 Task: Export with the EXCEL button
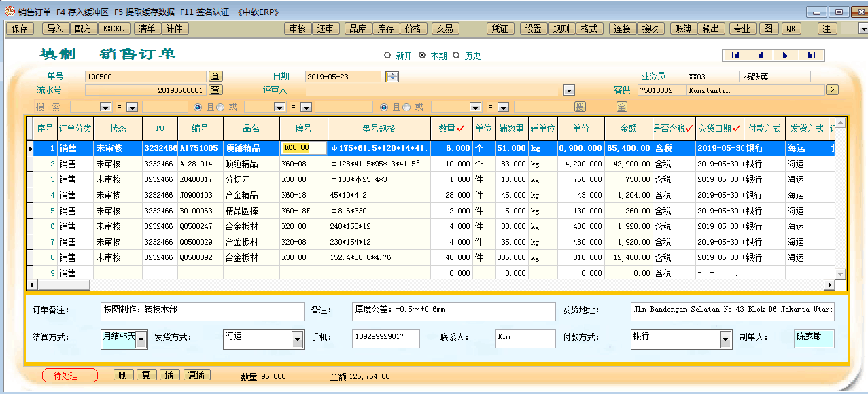click(113, 29)
